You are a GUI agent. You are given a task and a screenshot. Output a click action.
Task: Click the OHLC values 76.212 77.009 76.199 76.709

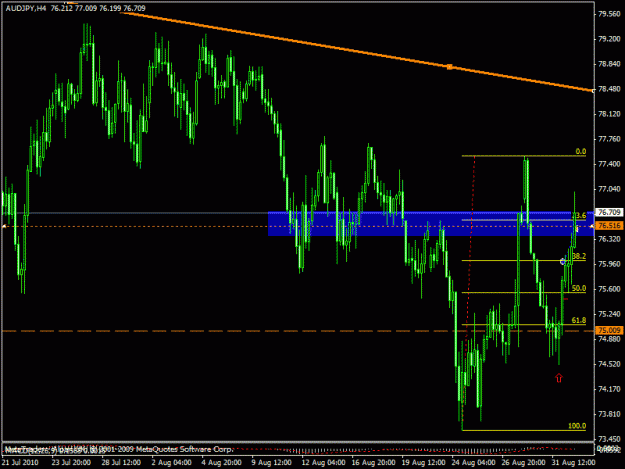tap(98, 8)
